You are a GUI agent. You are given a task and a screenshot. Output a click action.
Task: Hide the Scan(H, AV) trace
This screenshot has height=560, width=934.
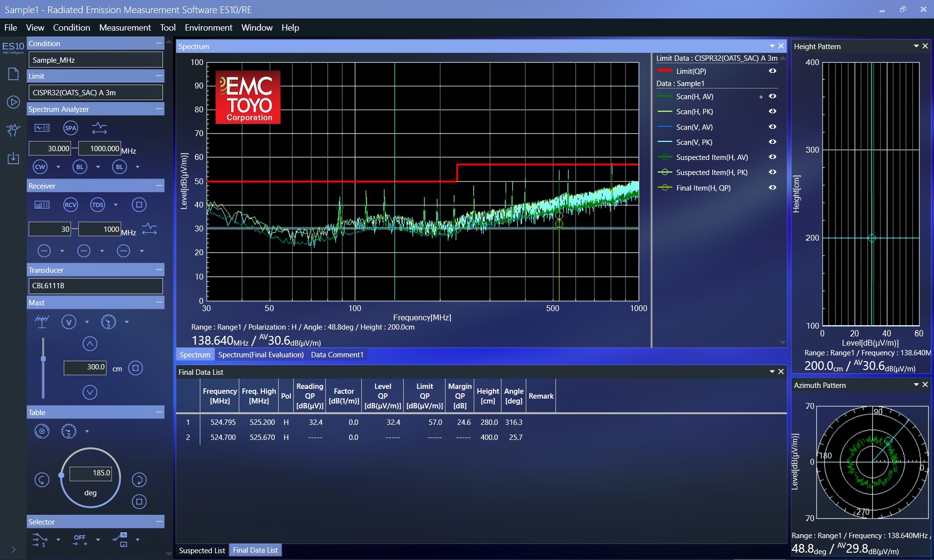click(772, 96)
